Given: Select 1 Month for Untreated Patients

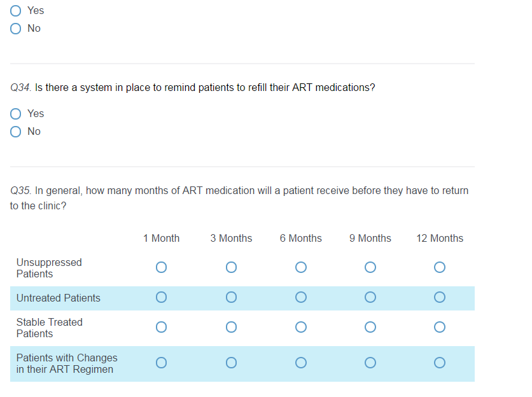Looking at the screenshot, I should point(161,297).
